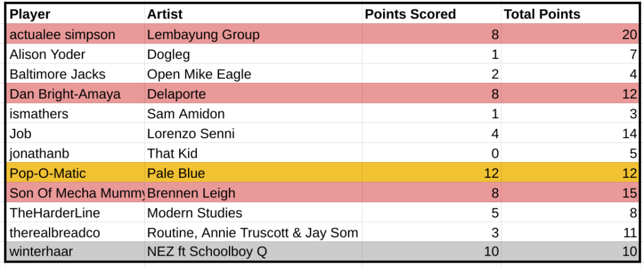
Task: Select the Alison Yoder cell
Action: tap(48, 55)
